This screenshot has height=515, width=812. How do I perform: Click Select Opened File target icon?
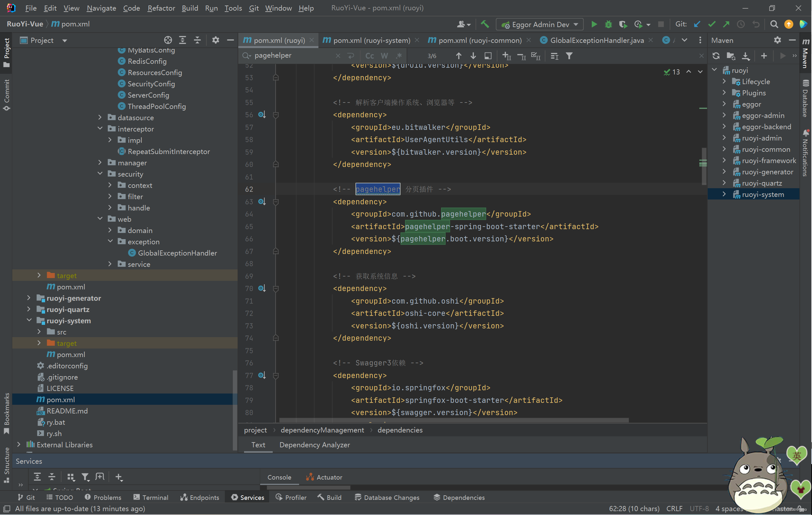[x=168, y=41]
